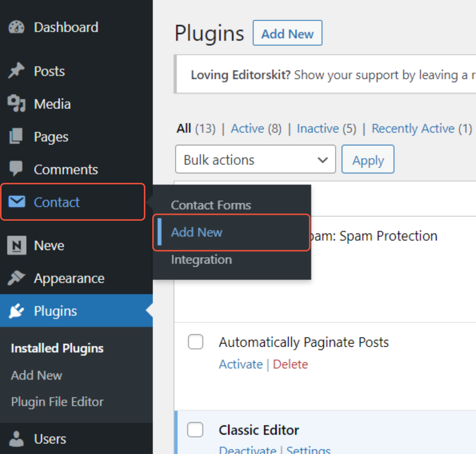Click the Contact envelope icon
The width and height of the screenshot is (476, 454).
(17, 202)
